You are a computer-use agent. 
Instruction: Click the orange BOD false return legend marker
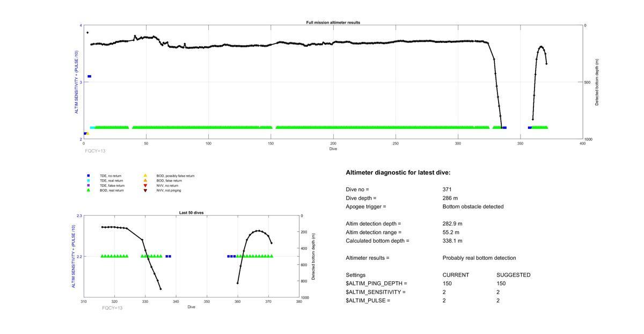(x=145, y=180)
